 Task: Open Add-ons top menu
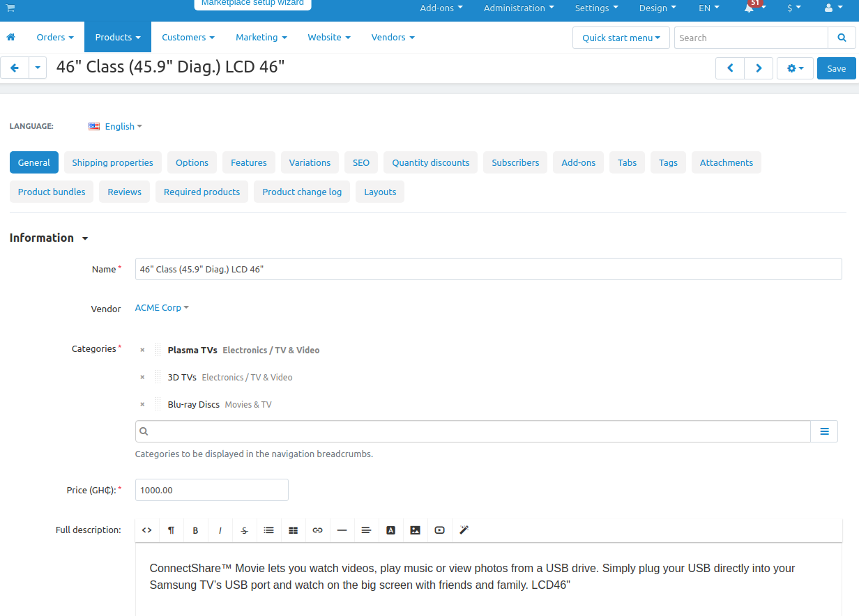[x=441, y=8]
